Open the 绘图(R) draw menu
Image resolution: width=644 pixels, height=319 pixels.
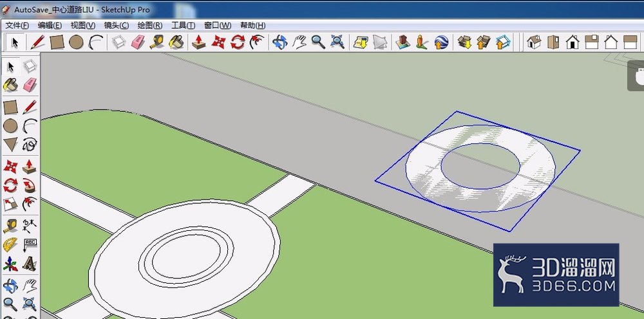(x=150, y=26)
